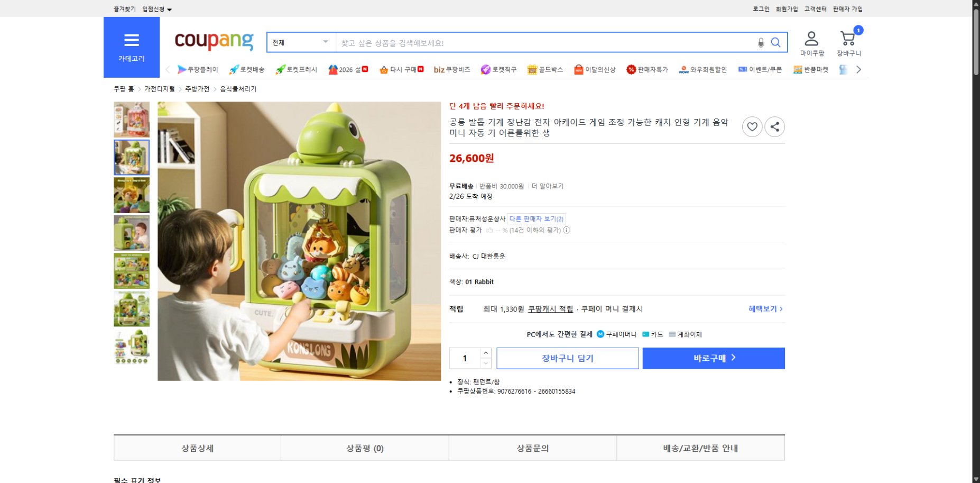Viewport: 980px width, 483px height.
Task: Toggle the wishlist heart on this product
Action: 752,126
